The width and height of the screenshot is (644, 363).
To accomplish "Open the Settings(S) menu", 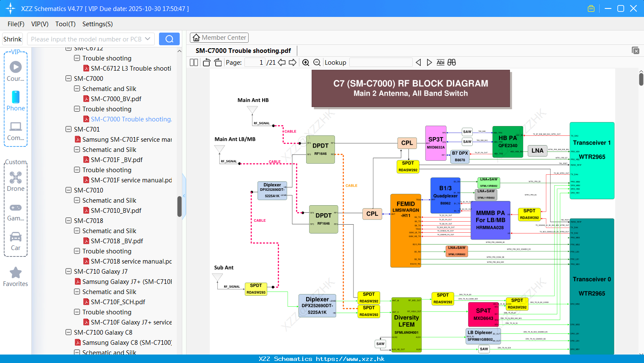I will 97,24.
